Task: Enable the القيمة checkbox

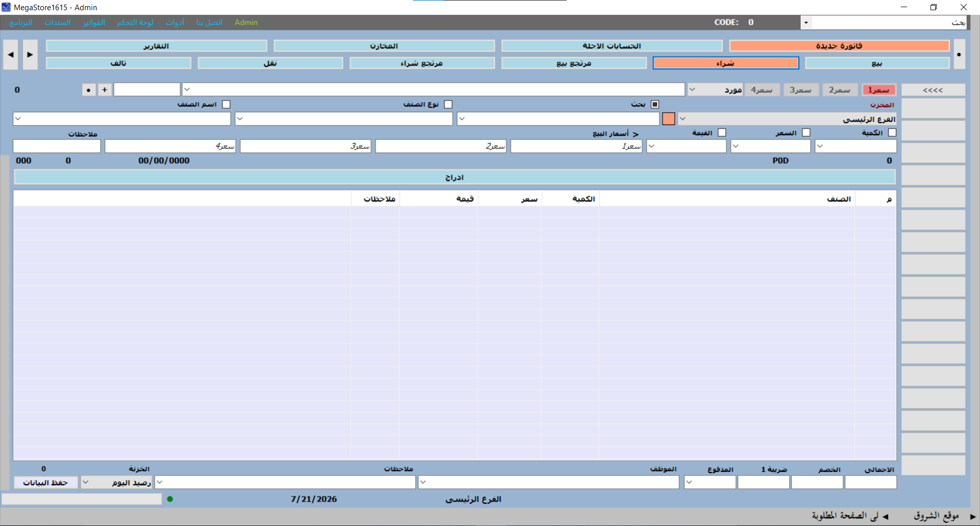Action: pyautogui.click(x=722, y=132)
